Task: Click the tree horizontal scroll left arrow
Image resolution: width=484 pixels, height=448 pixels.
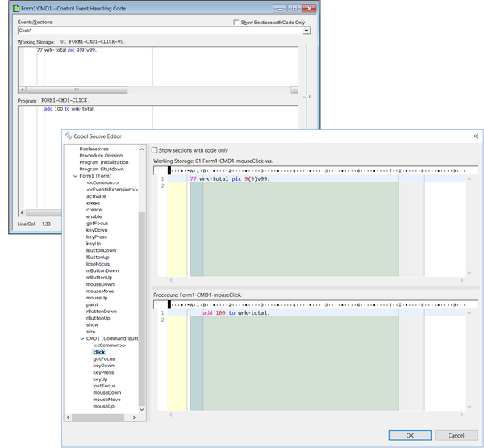Action: point(68,417)
